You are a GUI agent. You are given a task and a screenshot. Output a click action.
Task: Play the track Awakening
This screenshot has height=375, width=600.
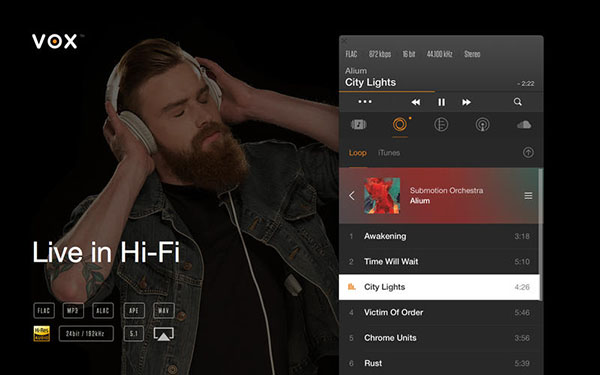pos(439,236)
